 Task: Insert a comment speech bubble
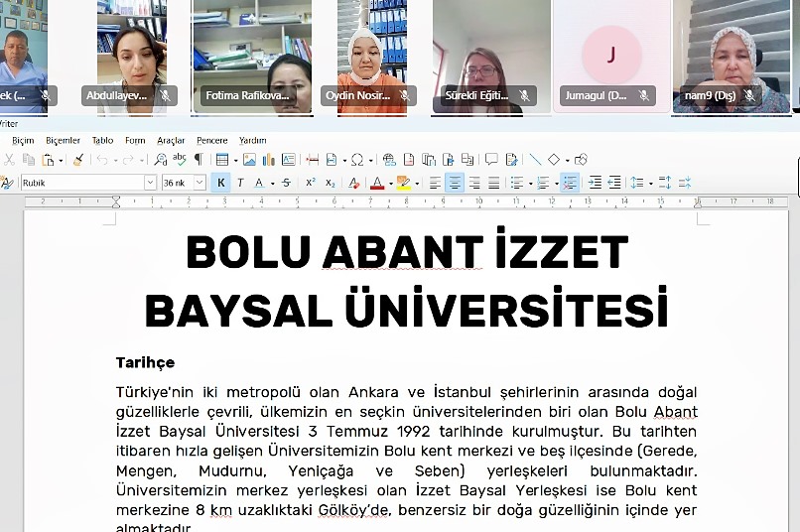(491, 160)
